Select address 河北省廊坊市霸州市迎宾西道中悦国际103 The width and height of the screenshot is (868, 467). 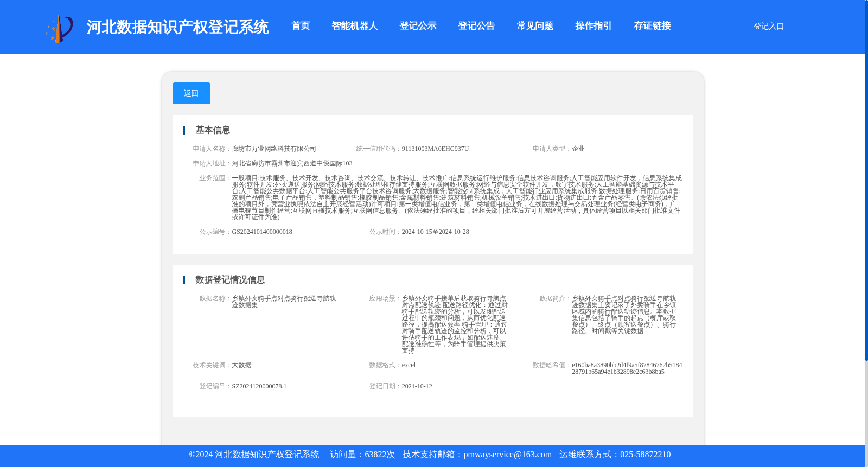point(292,163)
